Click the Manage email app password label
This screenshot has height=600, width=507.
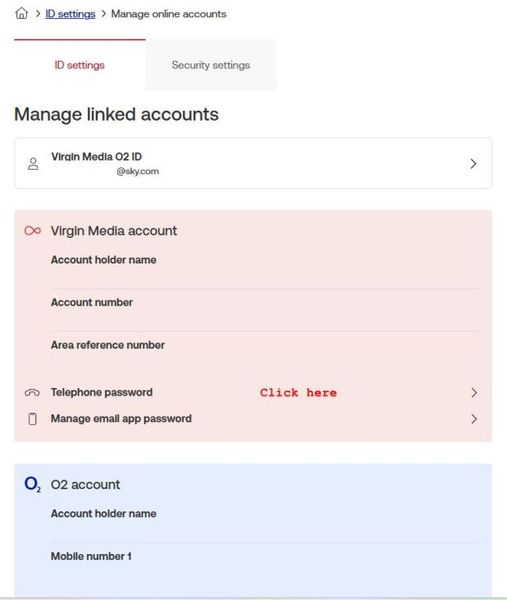click(x=121, y=419)
